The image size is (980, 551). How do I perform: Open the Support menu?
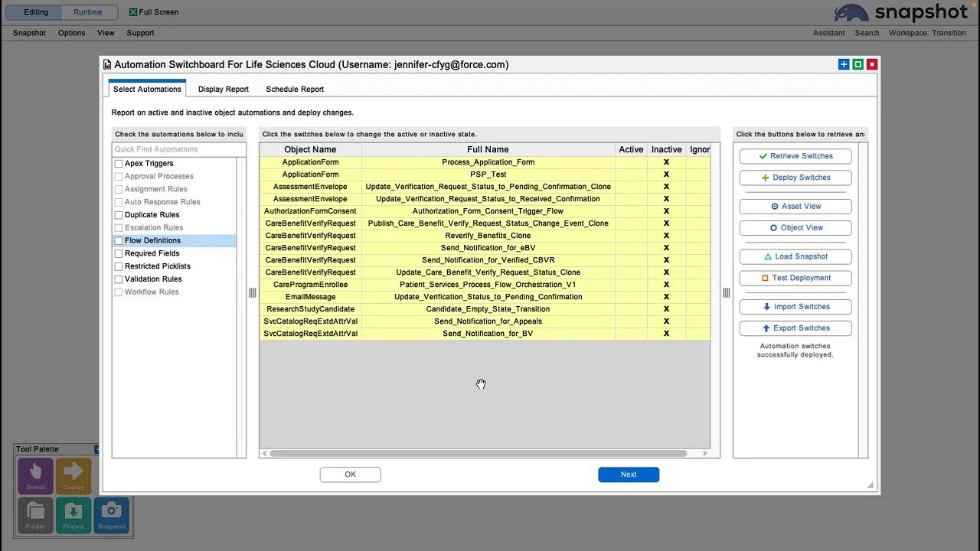click(140, 33)
